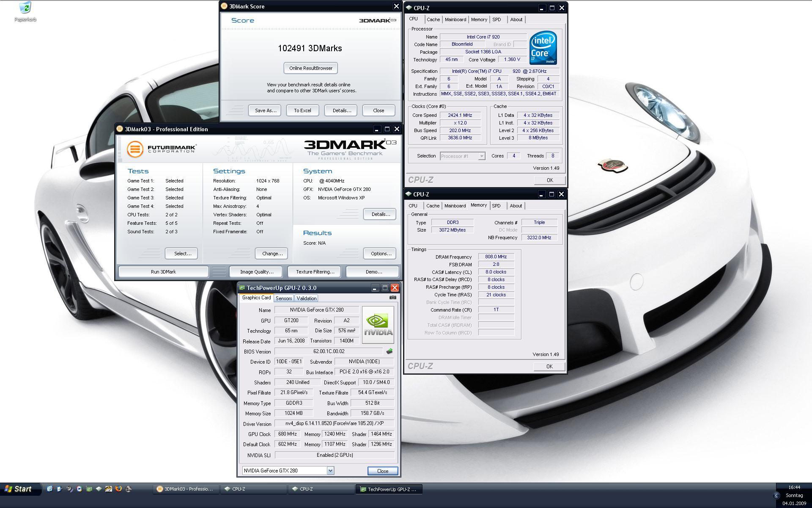
Task: Click the Driver Version field in GPU-Z
Action: coord(334,423)
